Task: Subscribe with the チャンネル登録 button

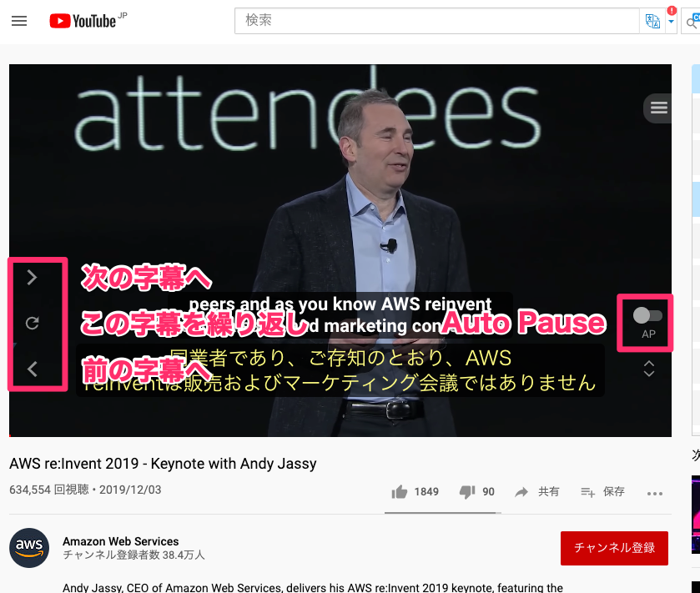Action: coord(614,548)
